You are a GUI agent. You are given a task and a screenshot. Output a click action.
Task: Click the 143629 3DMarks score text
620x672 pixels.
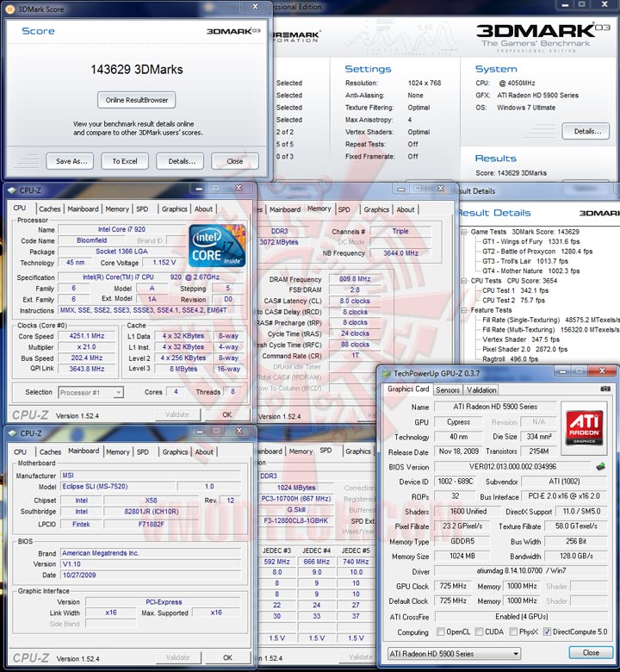coord(137,70)
